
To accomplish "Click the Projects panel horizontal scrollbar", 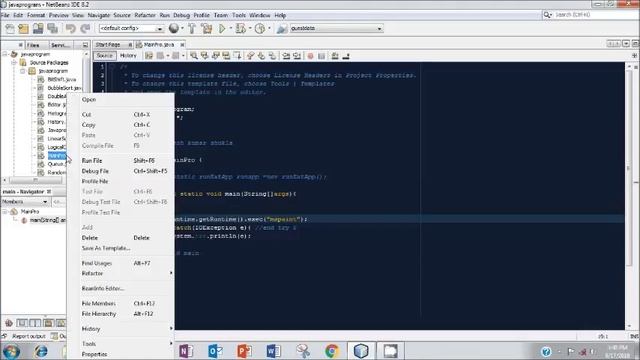I will 36,180.
